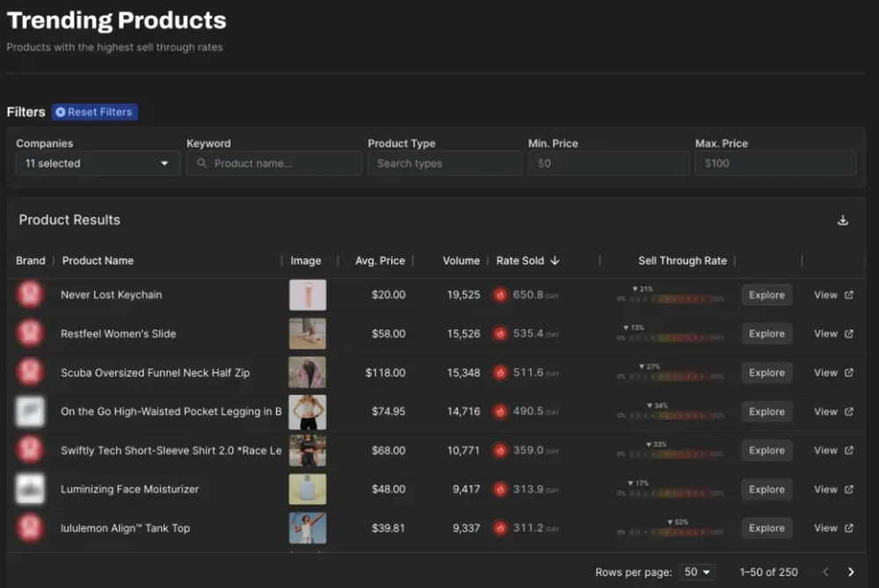Open the Luminizing Face Moisturizer product image
879x588 pixels.
(x=307, y=489)
